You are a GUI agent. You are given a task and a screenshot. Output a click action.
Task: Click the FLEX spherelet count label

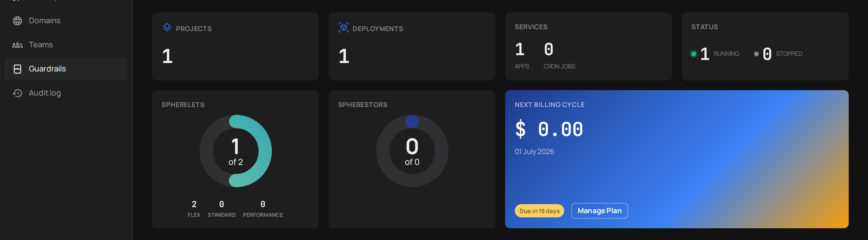click(194, 215)
